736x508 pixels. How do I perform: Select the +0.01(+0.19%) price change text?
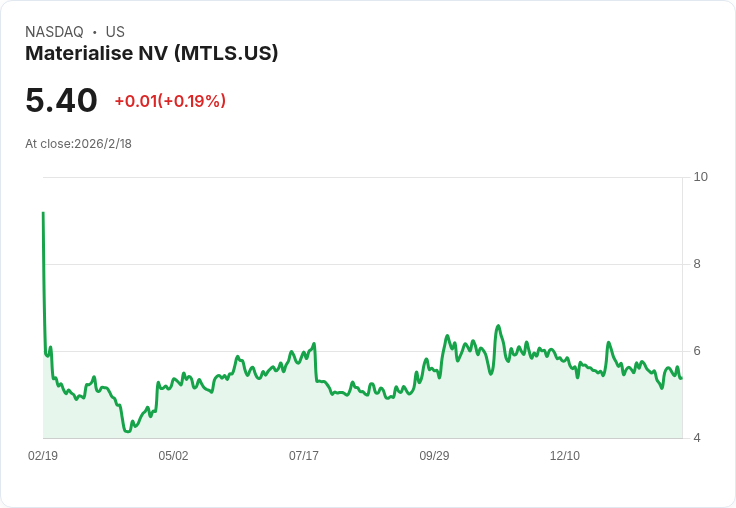pyautogui.click(x=170, y=101)
